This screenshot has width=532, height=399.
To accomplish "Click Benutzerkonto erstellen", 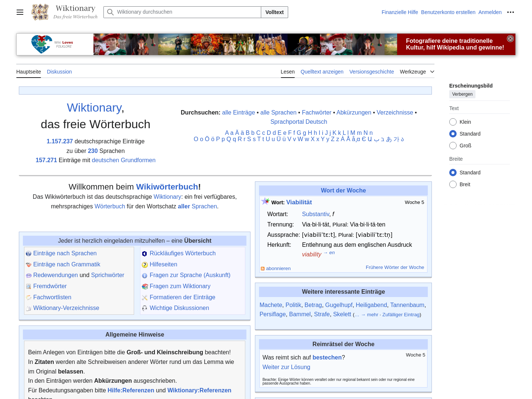I will (x=448, y=12).
